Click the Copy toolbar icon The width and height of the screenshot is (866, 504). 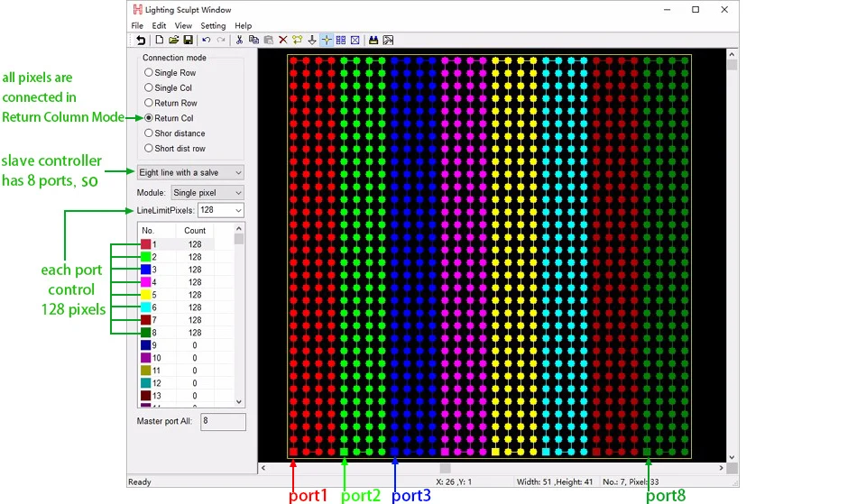click(253, 41)
